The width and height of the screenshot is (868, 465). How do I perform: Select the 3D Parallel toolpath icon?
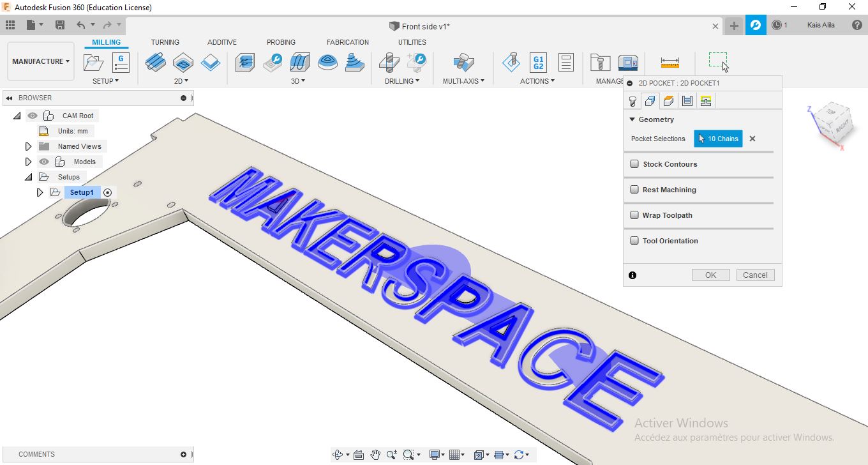[x=300, y=63]
